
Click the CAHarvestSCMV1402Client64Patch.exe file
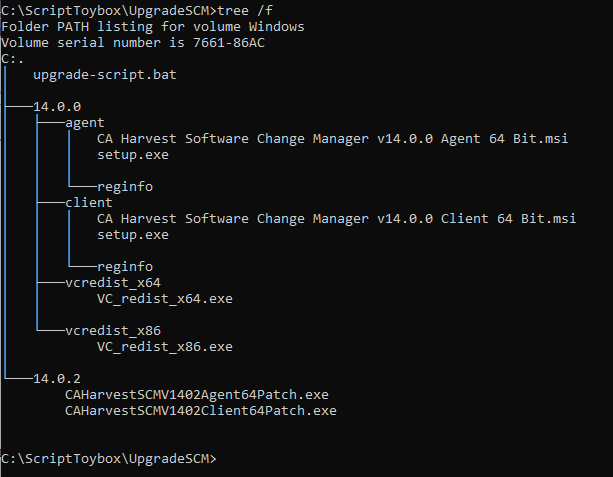click(x=201, y=411)
